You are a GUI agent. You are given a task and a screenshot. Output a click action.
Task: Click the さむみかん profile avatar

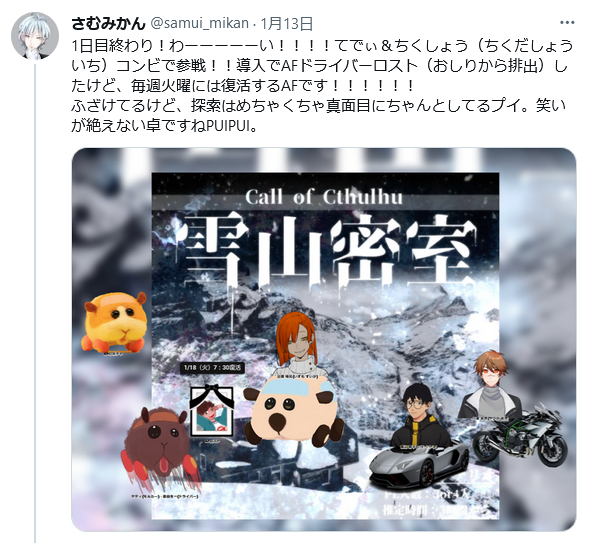pyautogui.click(x=35, y=36)
